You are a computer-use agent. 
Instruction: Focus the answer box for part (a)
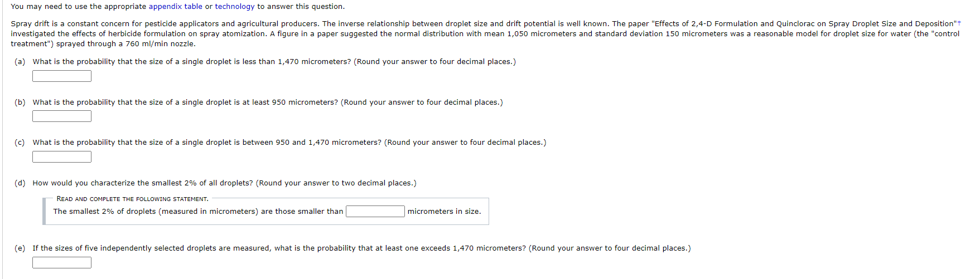pyautogui.click(x=62, y=76)
